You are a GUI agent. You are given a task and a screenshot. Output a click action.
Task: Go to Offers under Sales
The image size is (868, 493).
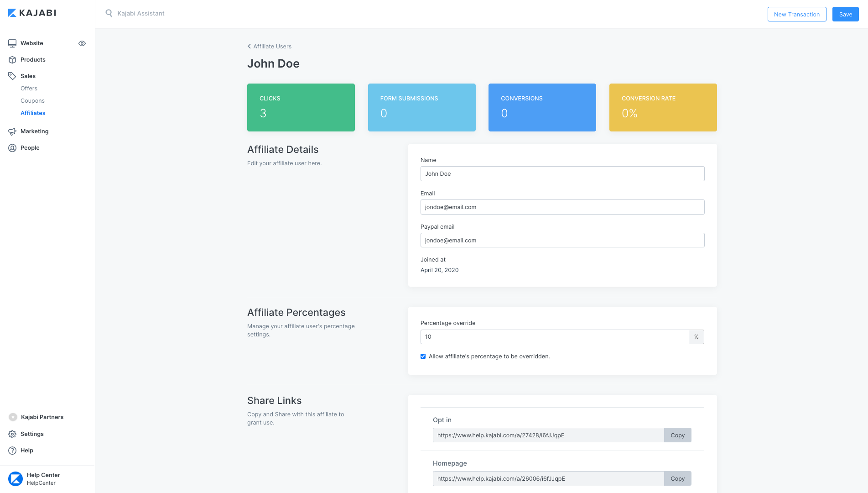[29, 89]
